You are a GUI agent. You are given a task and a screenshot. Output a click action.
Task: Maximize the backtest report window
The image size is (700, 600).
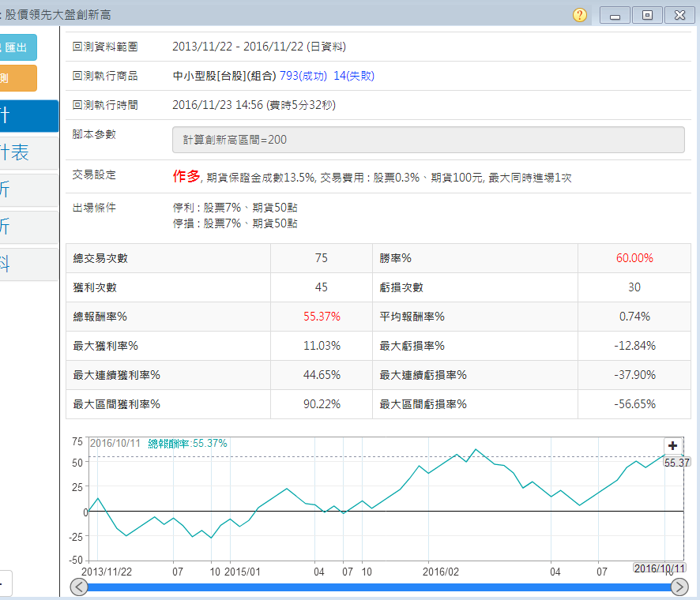647,15
